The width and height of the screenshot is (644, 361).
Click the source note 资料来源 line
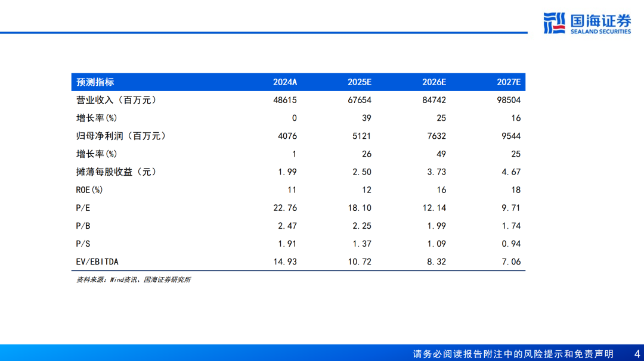point(134,280)
